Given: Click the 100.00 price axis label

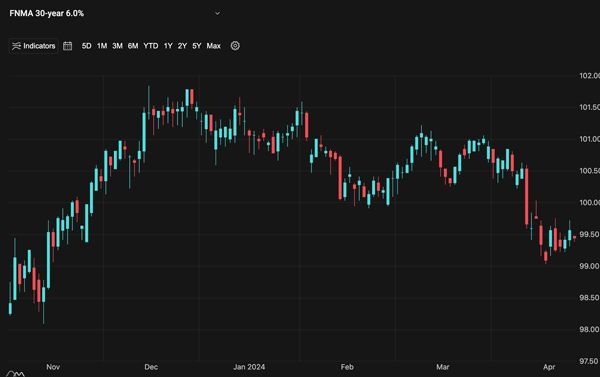Looking at the screenshot, I should pyautogui.click(x=589, y=202).
